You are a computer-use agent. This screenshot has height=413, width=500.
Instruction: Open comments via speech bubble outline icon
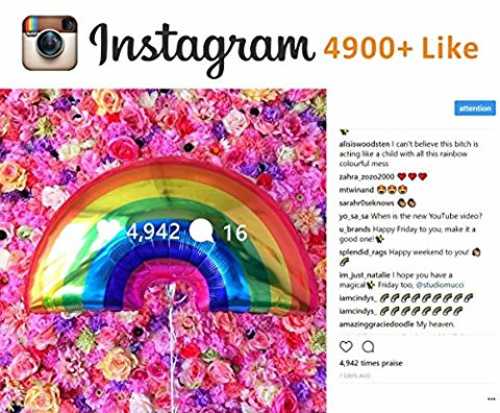pos(368,347)
